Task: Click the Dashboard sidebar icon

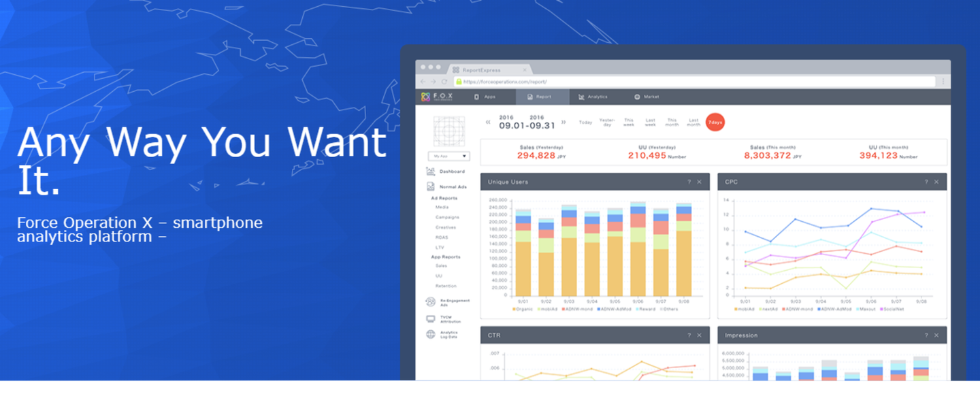Action: [x=431, y=171]
